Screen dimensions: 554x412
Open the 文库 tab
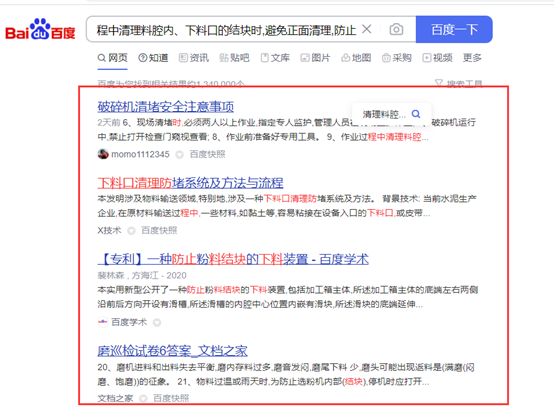click(x=275, y=58)
